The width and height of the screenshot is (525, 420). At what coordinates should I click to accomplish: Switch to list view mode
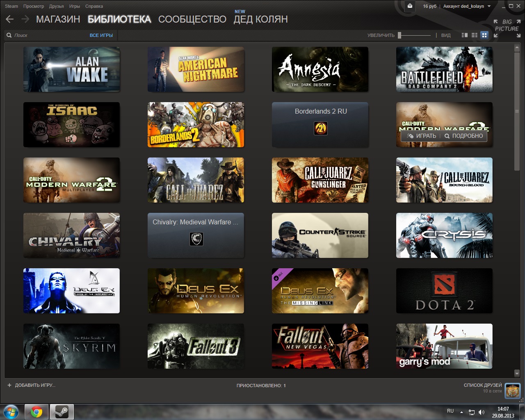pos(475,35)
